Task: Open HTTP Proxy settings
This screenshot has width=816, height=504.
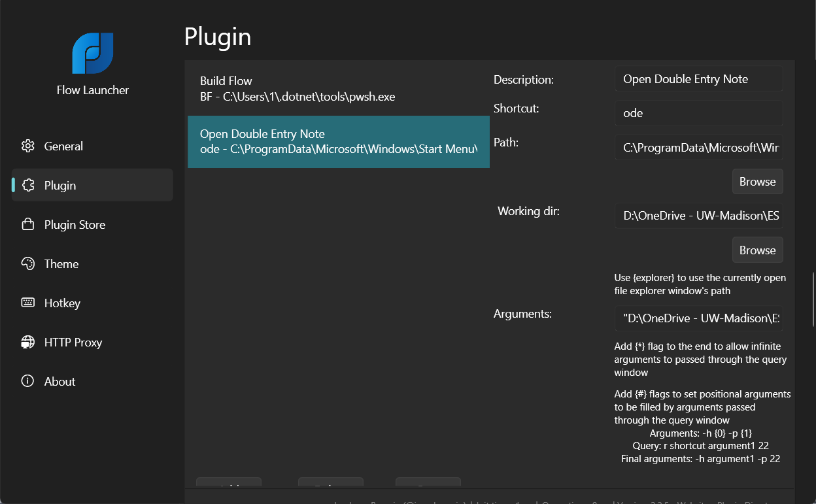Action: (92, 342)
